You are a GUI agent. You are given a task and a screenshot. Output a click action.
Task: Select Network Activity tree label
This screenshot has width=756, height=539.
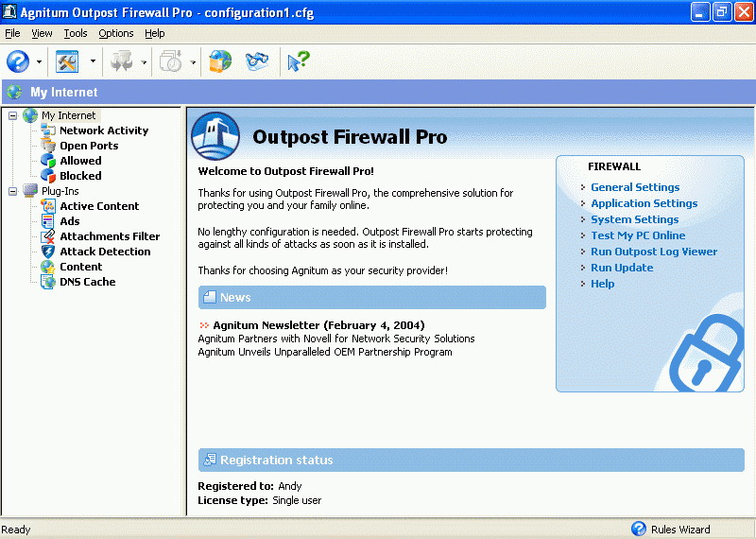(x=104, y=130)
